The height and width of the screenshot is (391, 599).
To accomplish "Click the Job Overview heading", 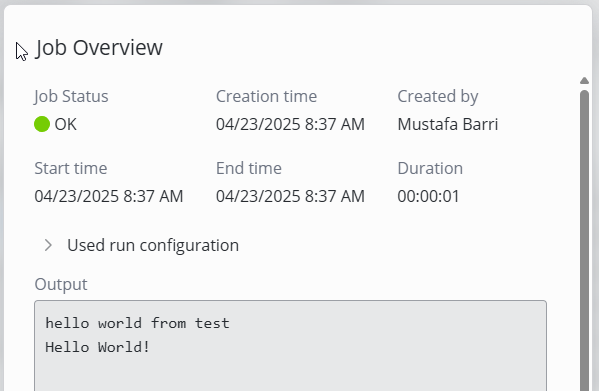I will (99, 48).
